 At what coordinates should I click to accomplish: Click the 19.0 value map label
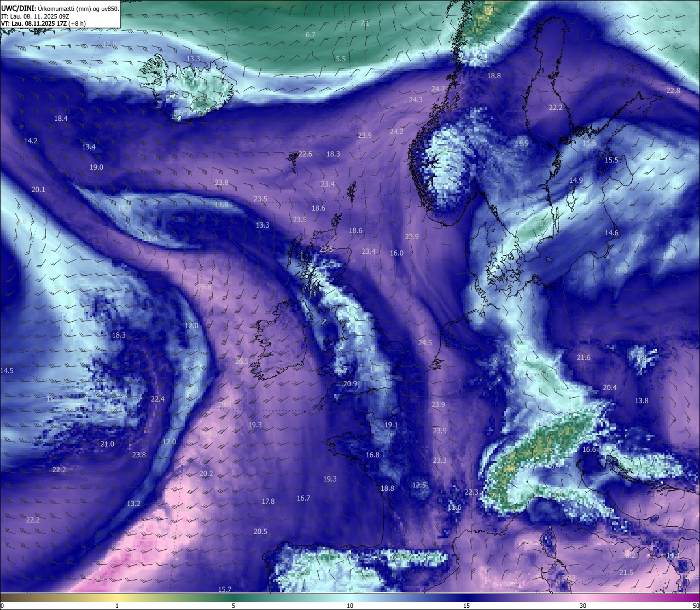96,167
